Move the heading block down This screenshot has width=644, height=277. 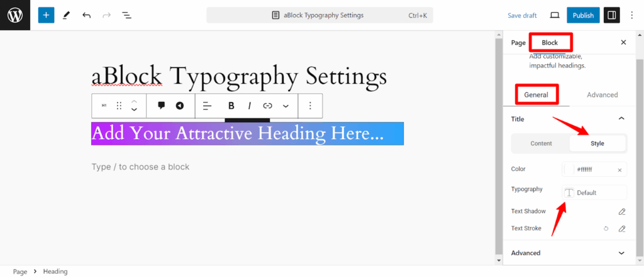point(134,110)
